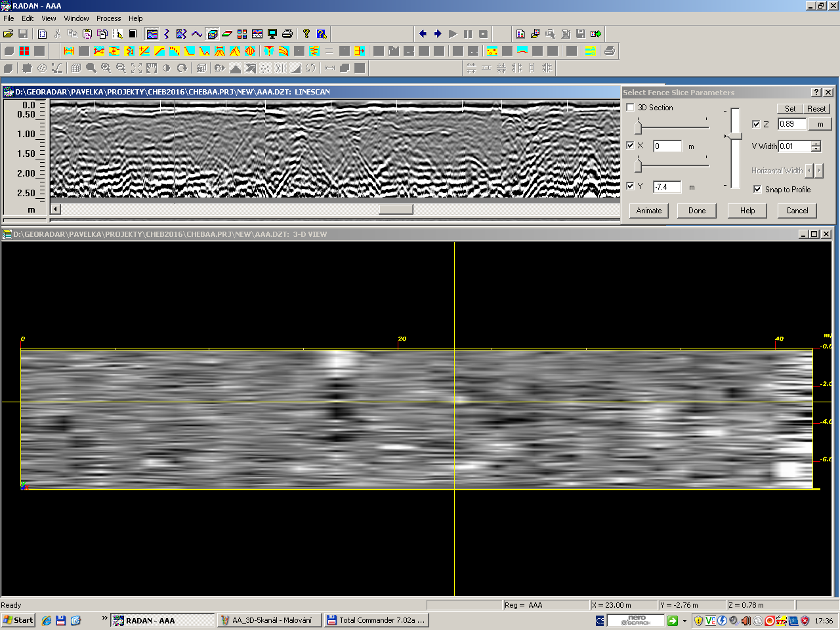Click the horizontal distance arrows processing icon
840x630 pixels.
click(x=69, y=51)
